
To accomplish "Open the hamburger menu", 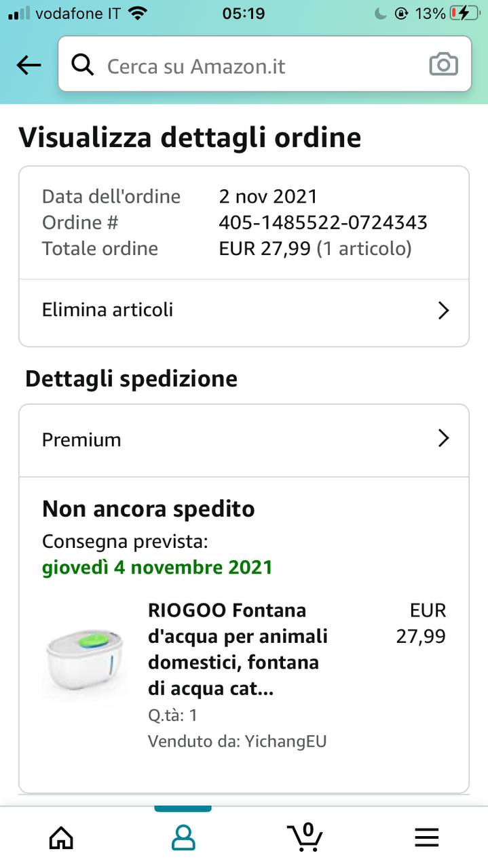I will pyautogui.click(x=426, y=837).
